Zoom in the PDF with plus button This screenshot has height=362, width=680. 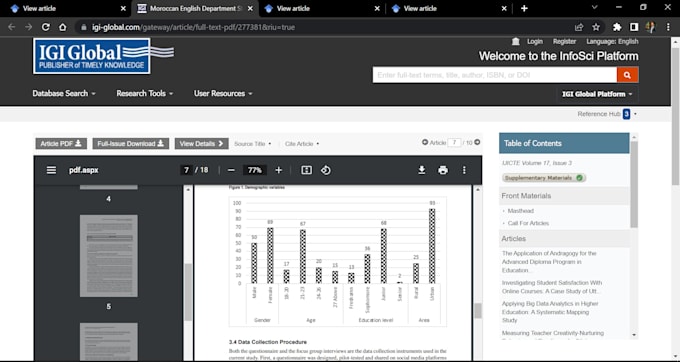(279, 170)
